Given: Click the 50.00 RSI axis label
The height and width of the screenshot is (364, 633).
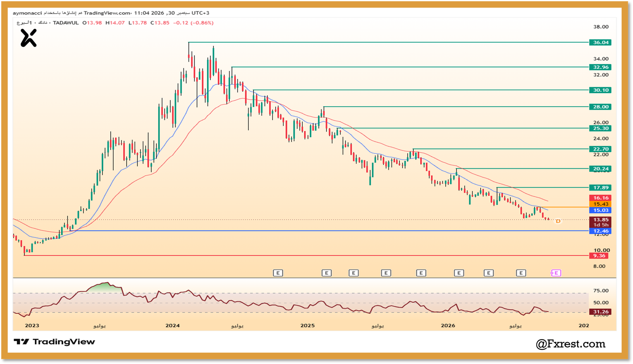Looking at the screenshot, I should 601,303.
